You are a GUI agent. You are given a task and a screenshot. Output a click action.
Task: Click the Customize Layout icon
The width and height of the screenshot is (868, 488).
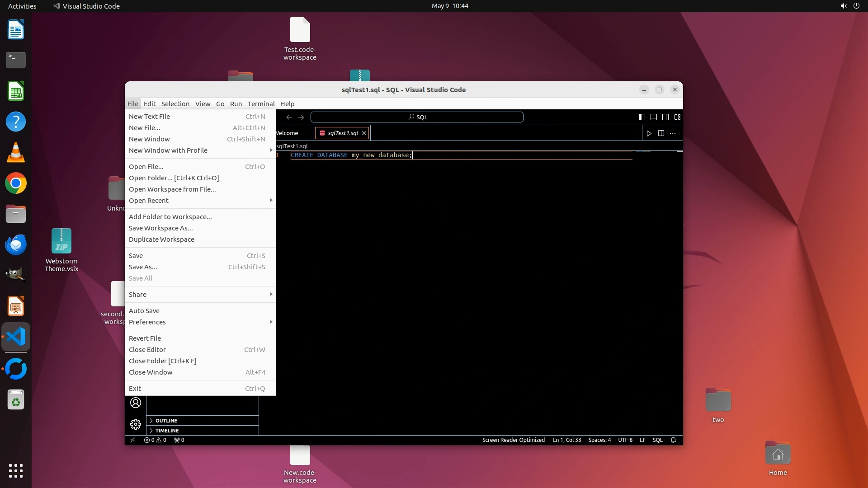[677, 117]
